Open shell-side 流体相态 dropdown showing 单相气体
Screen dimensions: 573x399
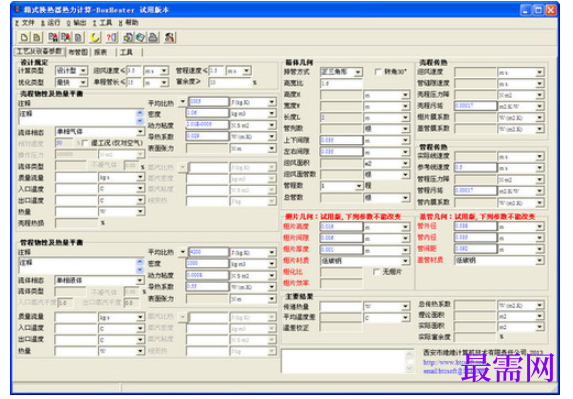tap(140, 132)
